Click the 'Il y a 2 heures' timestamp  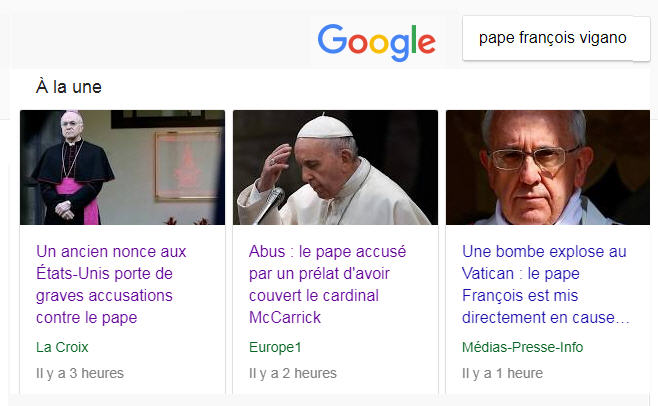pos(293,373)
